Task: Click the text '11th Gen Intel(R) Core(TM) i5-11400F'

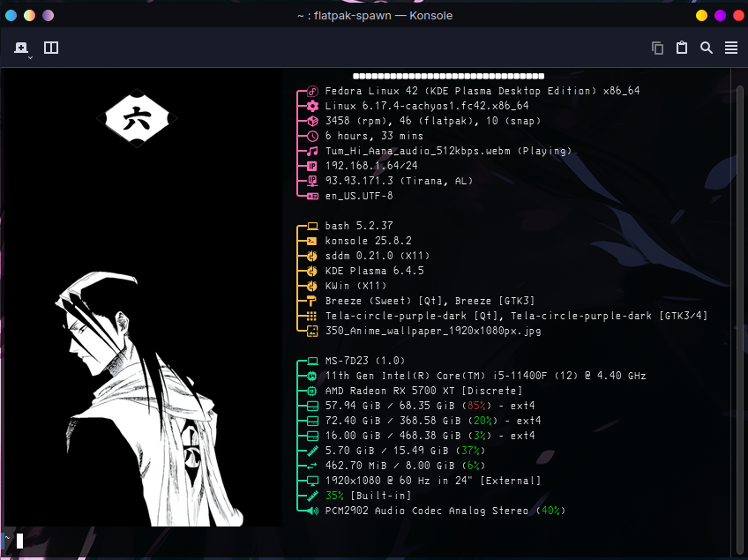Action: [436, 376]
